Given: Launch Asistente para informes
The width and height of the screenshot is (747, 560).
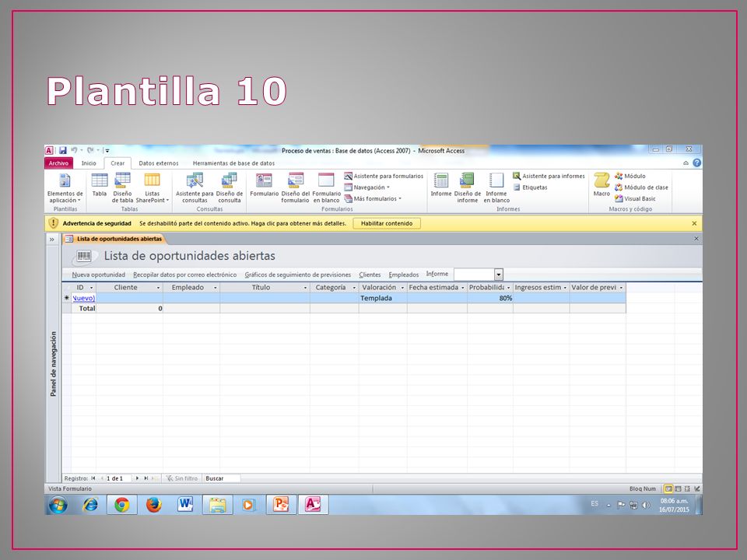Looking at the screenshot, I should (x=549, y=177).
